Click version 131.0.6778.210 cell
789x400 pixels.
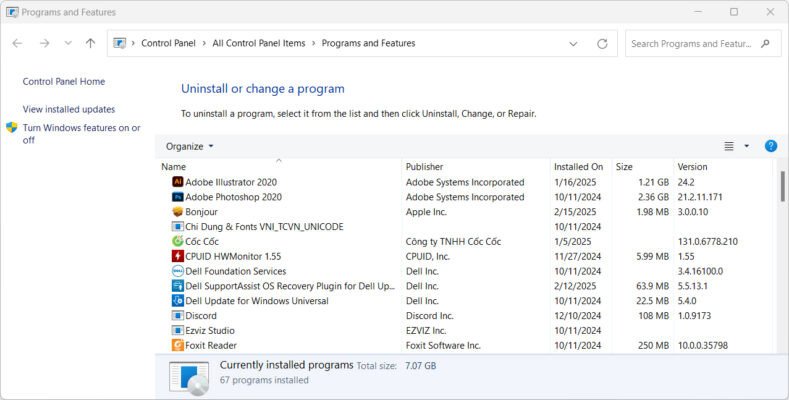[x=707, y=242]
